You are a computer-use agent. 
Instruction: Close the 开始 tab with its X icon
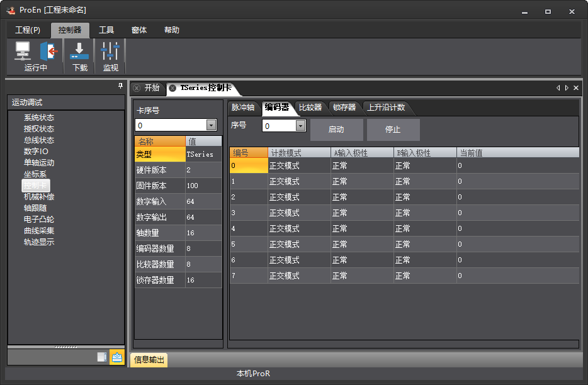point(137,87)
